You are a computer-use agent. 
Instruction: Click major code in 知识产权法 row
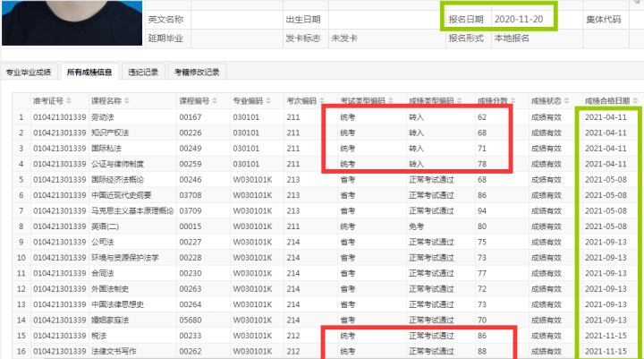pos(246,132)
